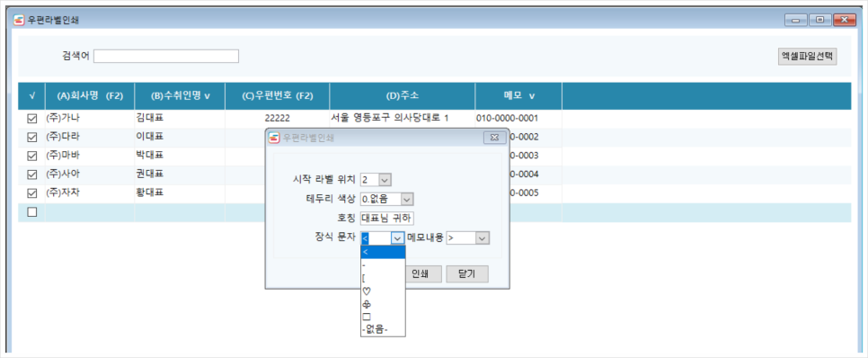Uncheck the (주)사아 row checkbox

(x=32, y=175)
